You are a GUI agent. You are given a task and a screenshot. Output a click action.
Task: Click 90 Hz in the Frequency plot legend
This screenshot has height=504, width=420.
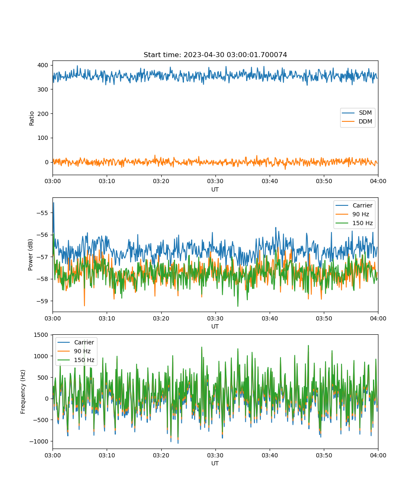click(83, 352)
